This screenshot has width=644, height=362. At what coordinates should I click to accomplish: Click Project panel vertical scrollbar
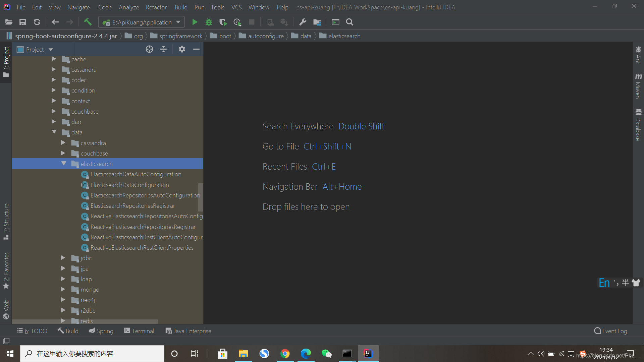[x=201, y=197]
